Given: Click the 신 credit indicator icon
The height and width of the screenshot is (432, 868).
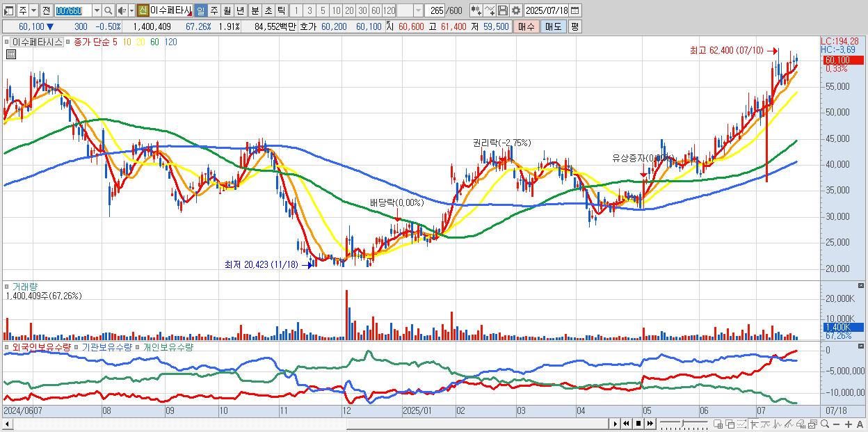Looking at the screenshot, I should (x=143, y=10).
